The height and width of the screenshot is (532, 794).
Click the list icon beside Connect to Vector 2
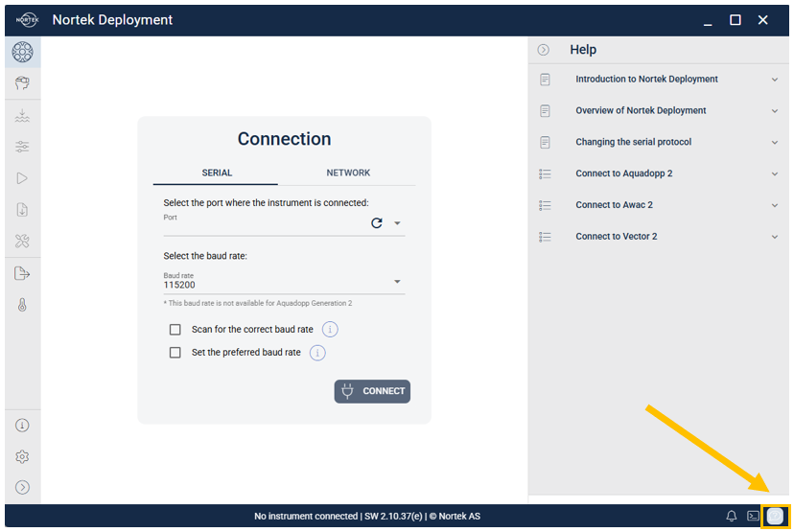coord(545,237)
